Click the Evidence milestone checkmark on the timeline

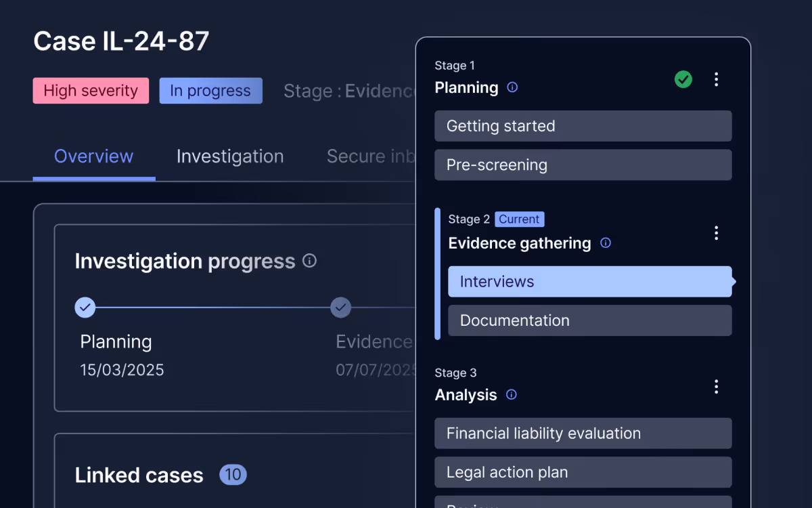(x=340, y=308)
